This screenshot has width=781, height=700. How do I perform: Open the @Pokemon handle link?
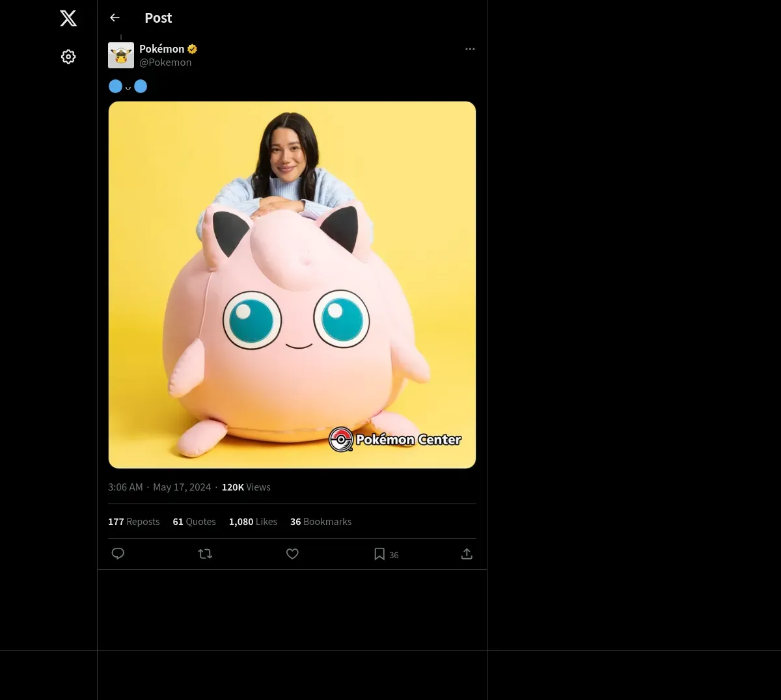click(165, 62)
